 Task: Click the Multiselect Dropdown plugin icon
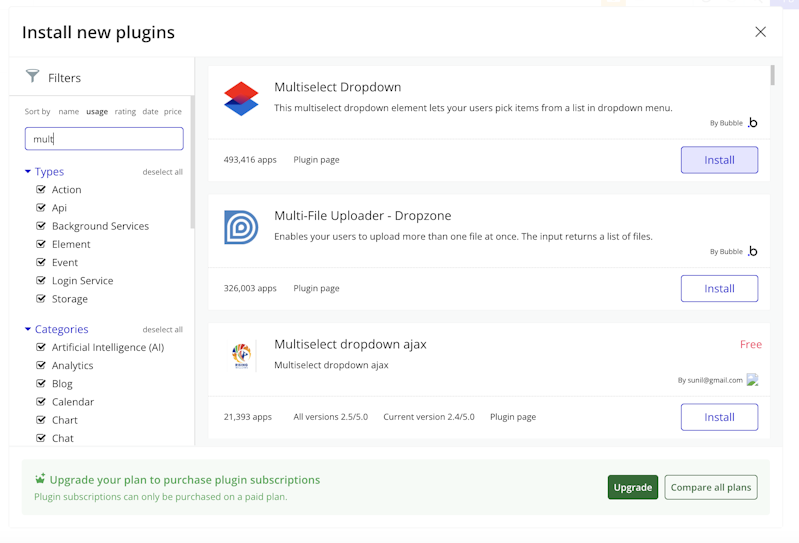(x=241, y=99)
